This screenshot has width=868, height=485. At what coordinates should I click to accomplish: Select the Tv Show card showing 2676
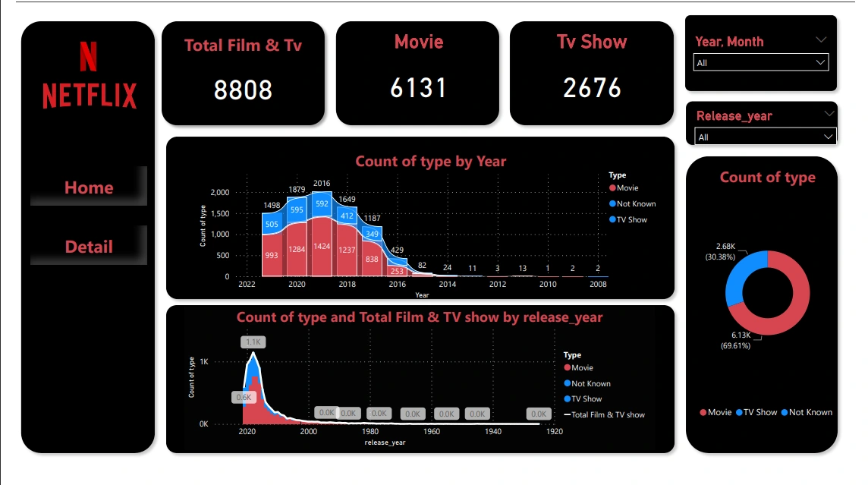592,73
